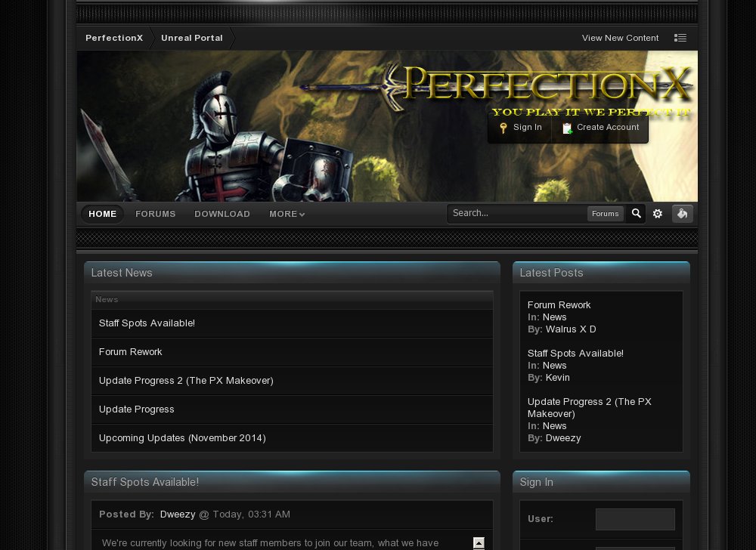Click the key icon beside Sign In

click(503, 128)
